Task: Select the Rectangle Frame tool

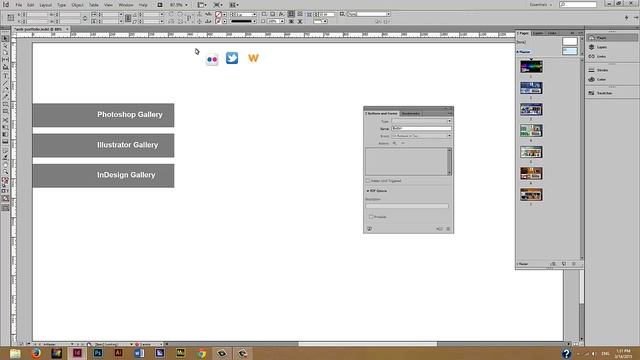Action: coord(5,104)
